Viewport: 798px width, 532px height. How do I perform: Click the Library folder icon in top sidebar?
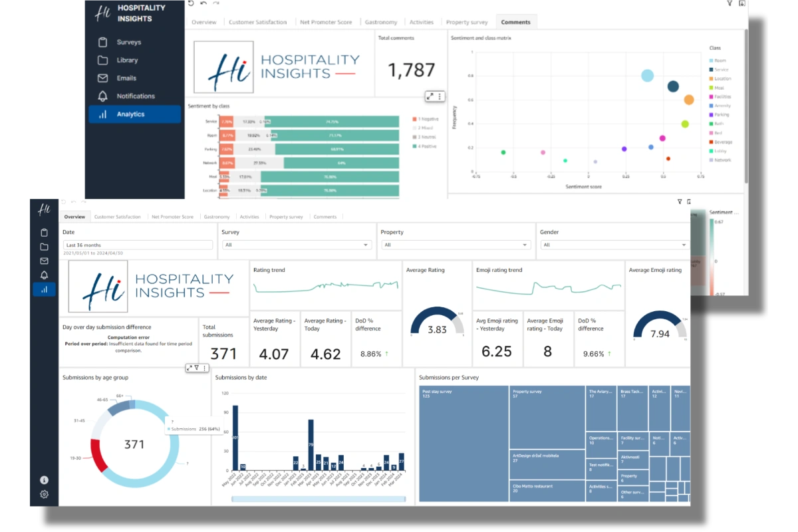102,60
